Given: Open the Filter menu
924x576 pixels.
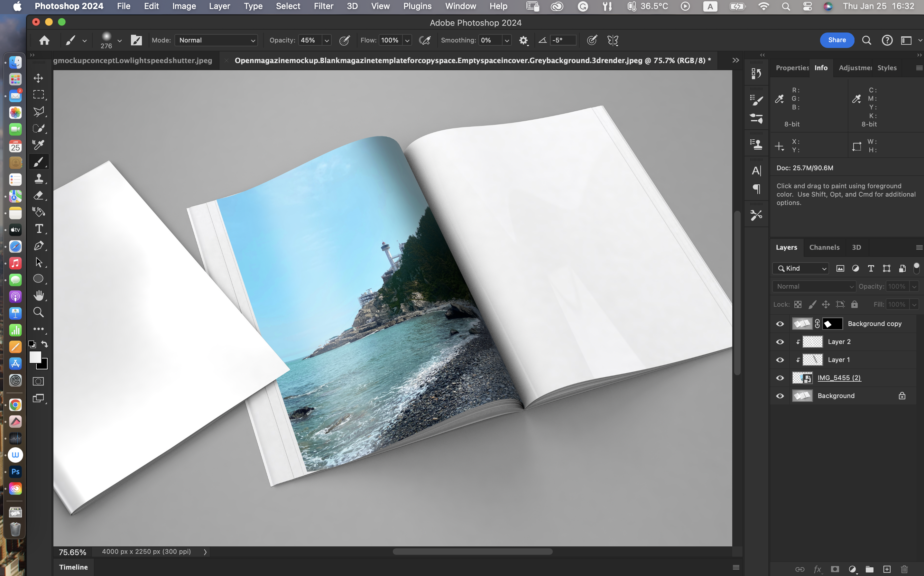Looking at the screenshot, I should click(323, 6).
